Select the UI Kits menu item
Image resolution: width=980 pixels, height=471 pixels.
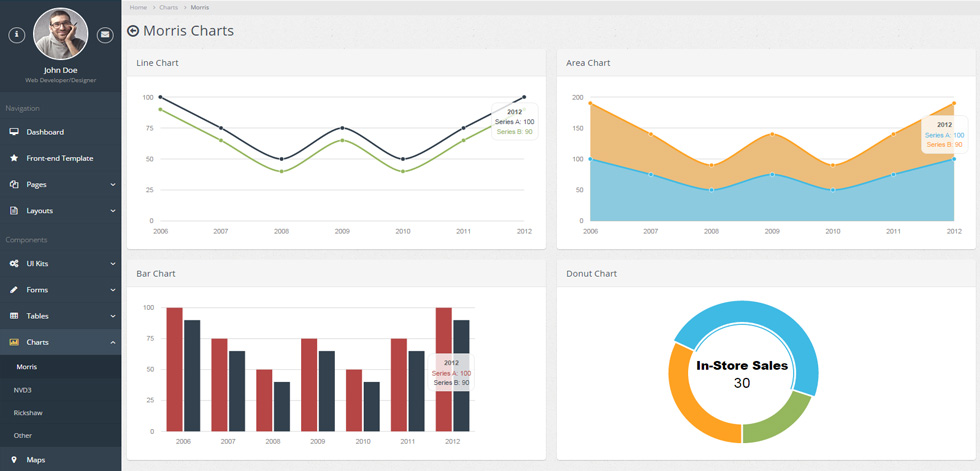point(61,264)
